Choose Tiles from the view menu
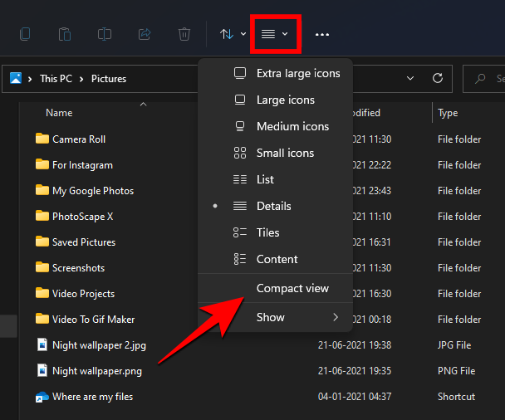505x420 pixels. (267, 232)
